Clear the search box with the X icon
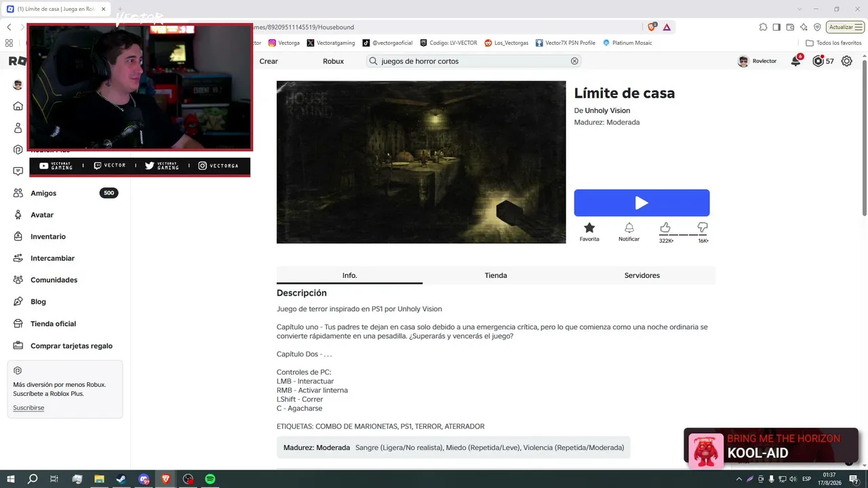Screen dimensions: 868x488 [x=574, y=61]
